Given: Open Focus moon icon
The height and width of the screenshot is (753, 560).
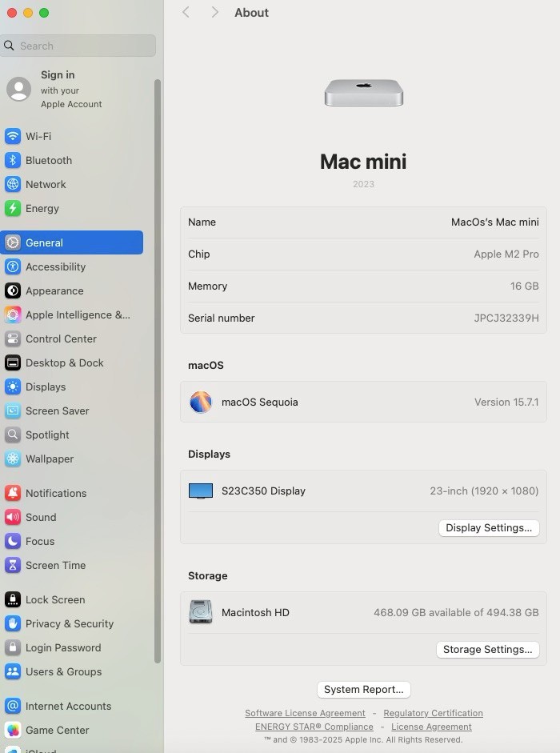Looking at the screenshot, I should point(13,541).
